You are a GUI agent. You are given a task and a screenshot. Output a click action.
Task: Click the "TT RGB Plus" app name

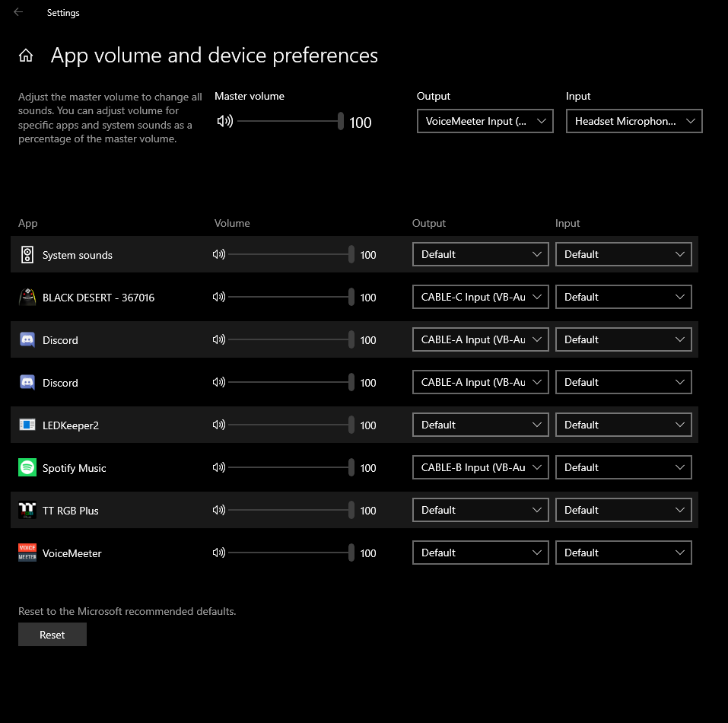(x=71, y=511)
